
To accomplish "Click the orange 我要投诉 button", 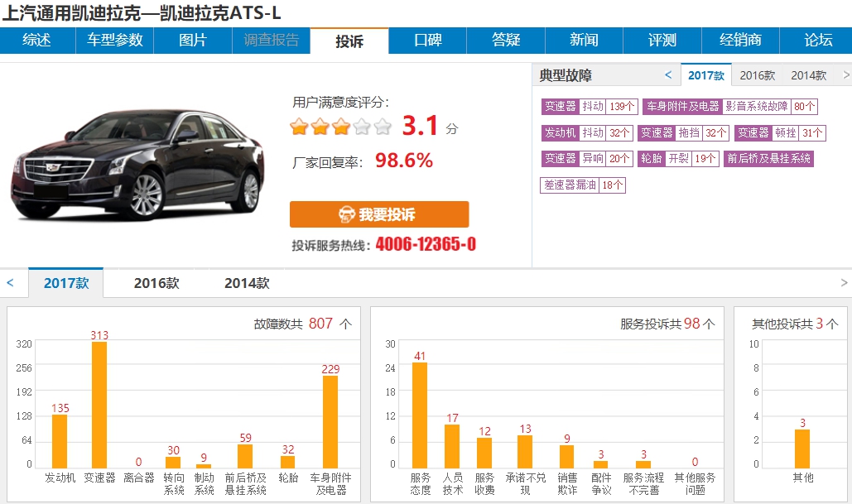I will click(379, 214).
